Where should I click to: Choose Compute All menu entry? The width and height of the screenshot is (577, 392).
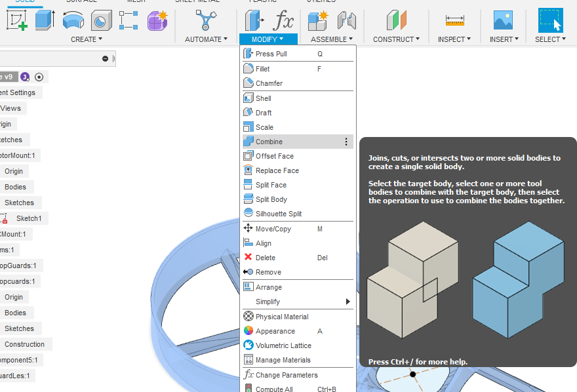click(x=298, y=388)
